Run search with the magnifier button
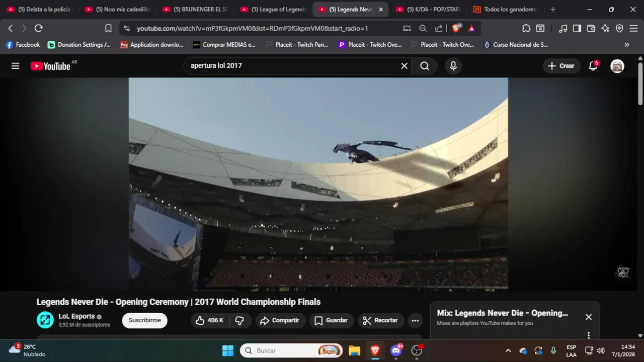The width and height of the screenshot is (644, 362). pos(425,66)
